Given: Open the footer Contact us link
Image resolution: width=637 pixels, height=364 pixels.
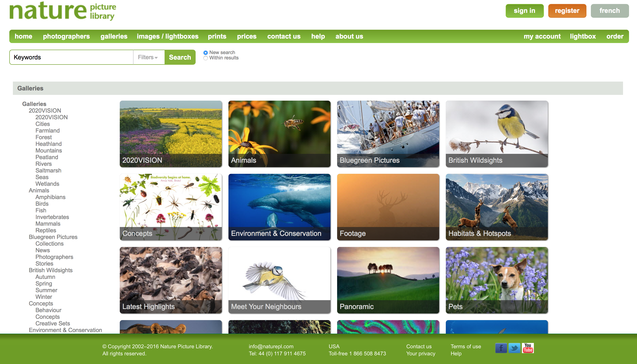Looking at the screenshot, I should pos(419,346).
